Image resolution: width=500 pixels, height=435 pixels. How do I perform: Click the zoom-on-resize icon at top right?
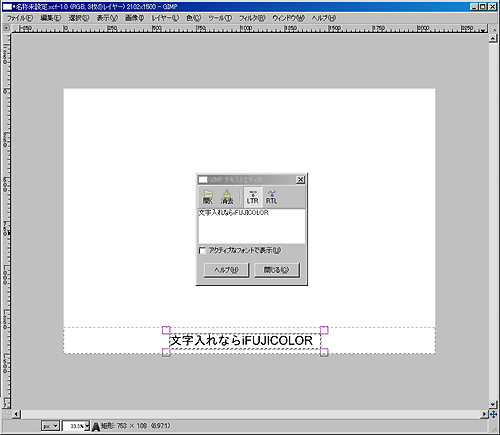493,29
